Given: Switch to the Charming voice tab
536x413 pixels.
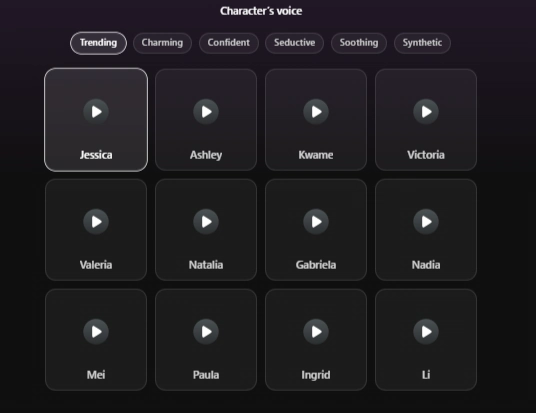Looking at the screenshot, I should click(162, 43).
